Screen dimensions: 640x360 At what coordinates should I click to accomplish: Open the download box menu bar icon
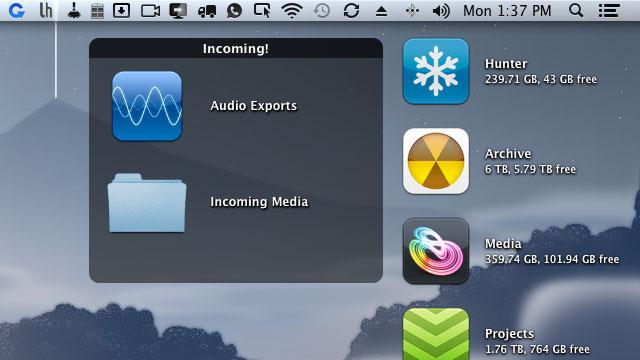click(121, 11)
